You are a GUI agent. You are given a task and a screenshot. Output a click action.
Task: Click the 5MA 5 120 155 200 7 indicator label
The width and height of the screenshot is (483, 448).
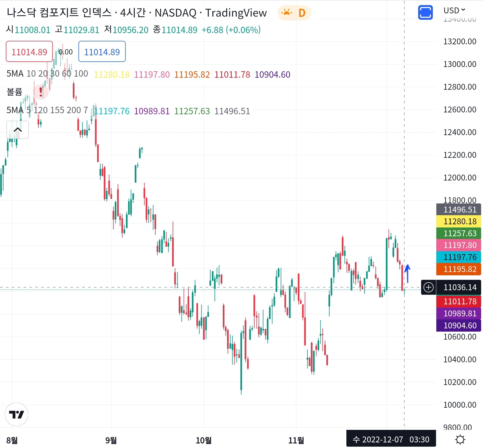(x=47, y=110)
